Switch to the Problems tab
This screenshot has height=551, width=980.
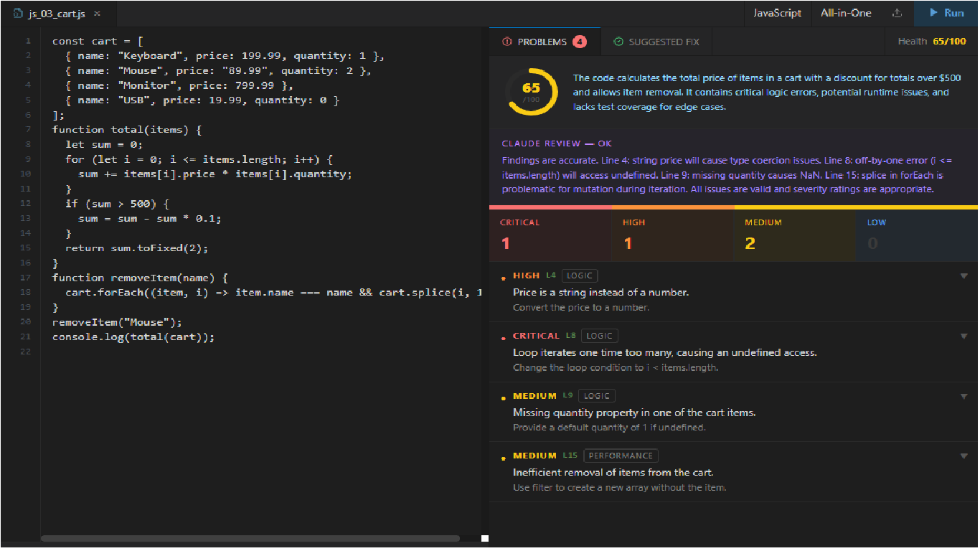tap(545, 42)
